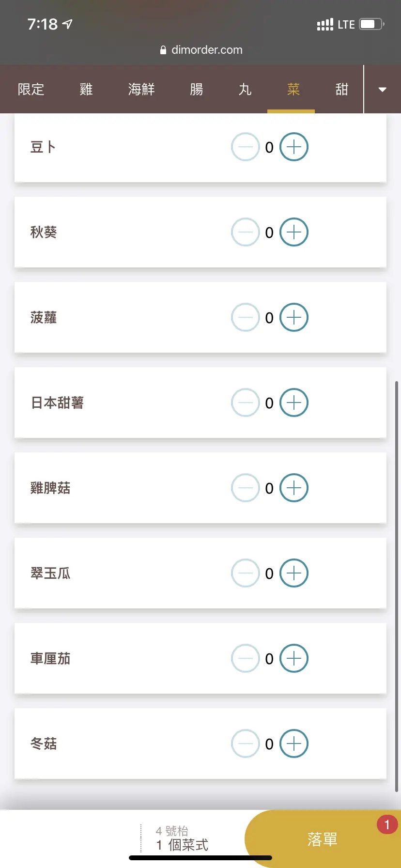Reduce 冬菇 count using minus button
Viewport: 401px width, 868px height.
click(246, 744)
